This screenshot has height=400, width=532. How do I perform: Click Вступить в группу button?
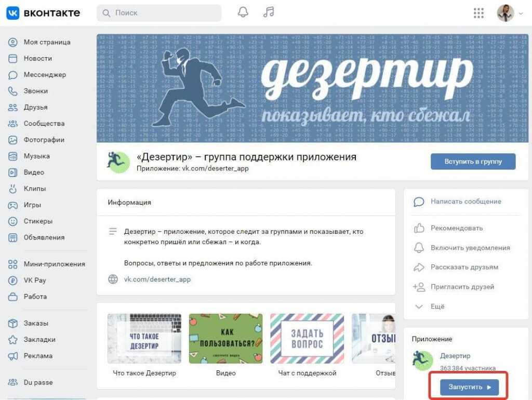click(x=473, y=162)
